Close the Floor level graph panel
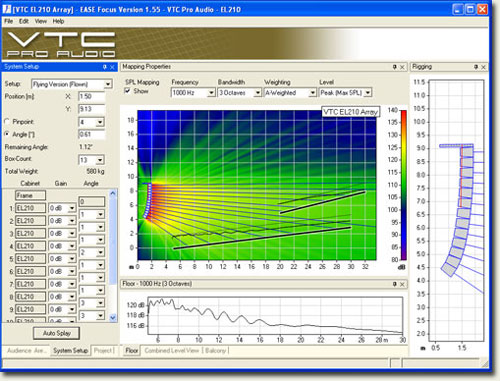The height and width of the screenshot is (381, 500). (402, 284)
